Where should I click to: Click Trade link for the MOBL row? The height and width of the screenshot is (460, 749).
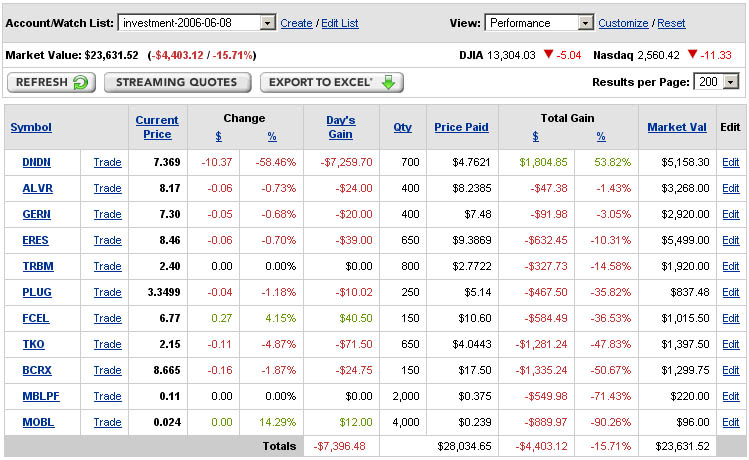(x=107, y=422)
